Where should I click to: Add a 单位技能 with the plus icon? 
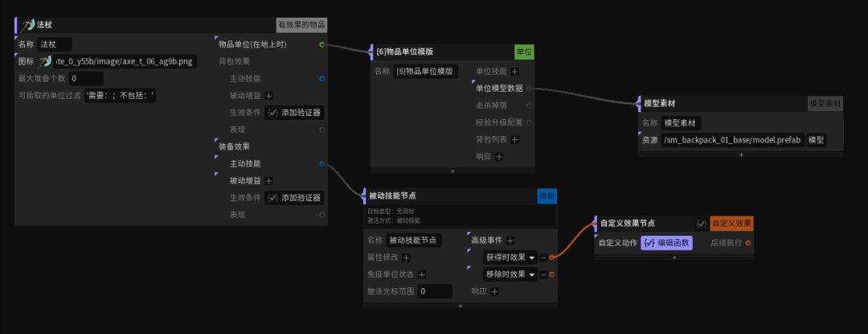click(x=515, y=72)
